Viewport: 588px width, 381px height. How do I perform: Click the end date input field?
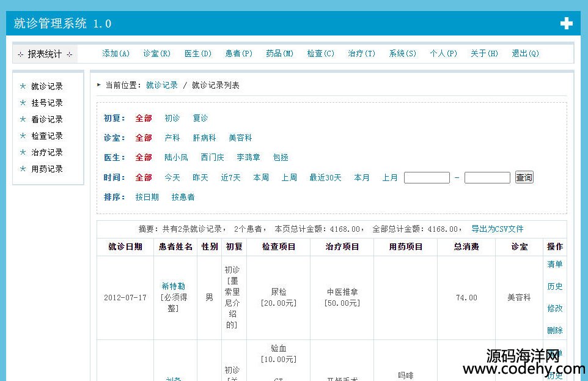pos(487,177)
